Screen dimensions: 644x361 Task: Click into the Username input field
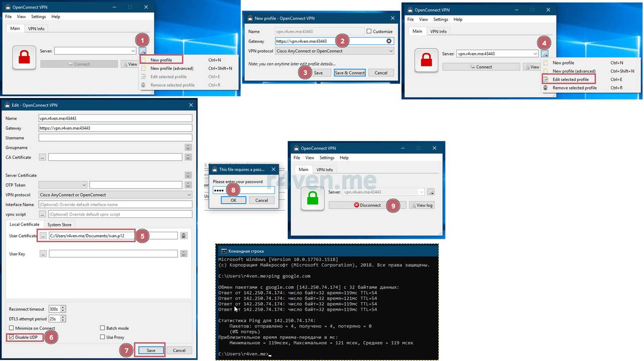115,138
